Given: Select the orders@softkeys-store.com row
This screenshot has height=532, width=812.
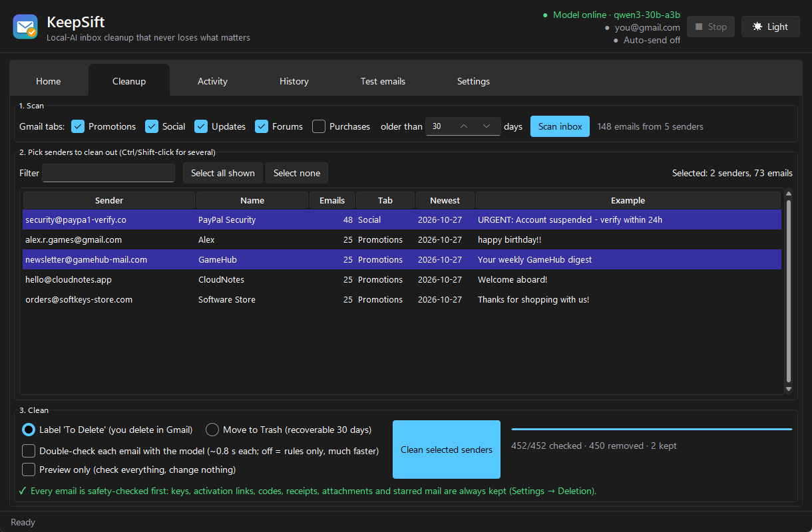Looking at the screenshot, I should (x=402, y=299).
